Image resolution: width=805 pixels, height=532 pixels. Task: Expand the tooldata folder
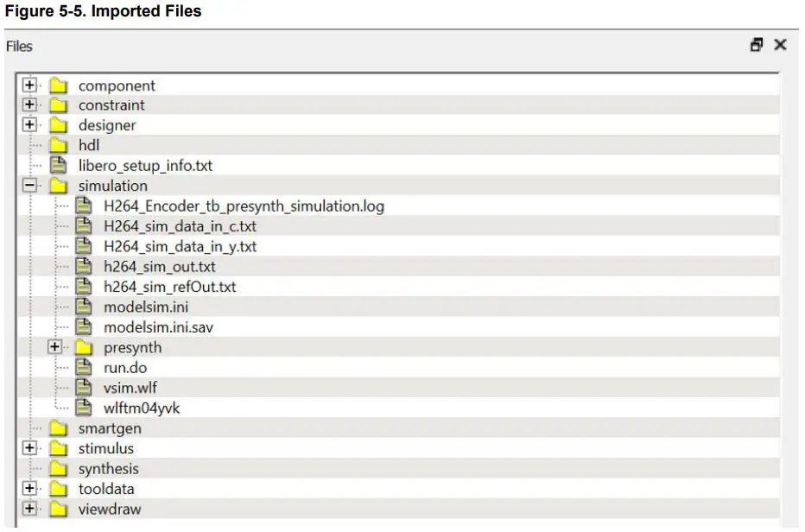pyautogui.click(x=30, y=489)
